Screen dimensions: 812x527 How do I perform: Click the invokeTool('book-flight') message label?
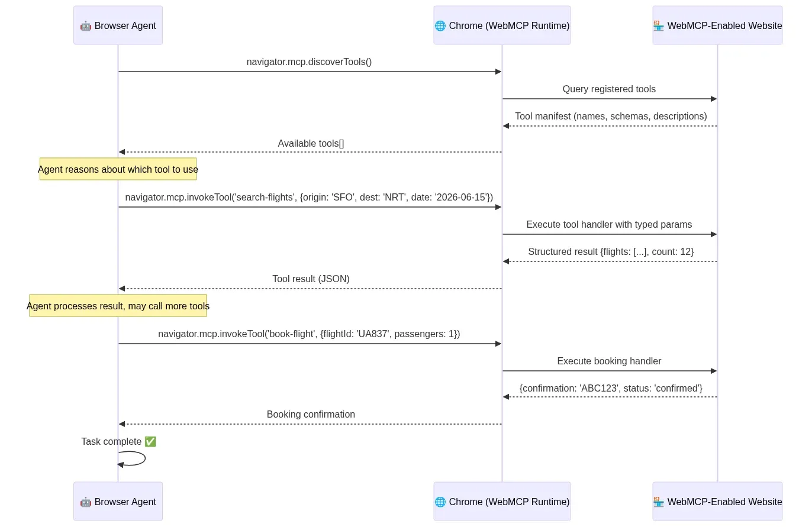click(309, 334)
